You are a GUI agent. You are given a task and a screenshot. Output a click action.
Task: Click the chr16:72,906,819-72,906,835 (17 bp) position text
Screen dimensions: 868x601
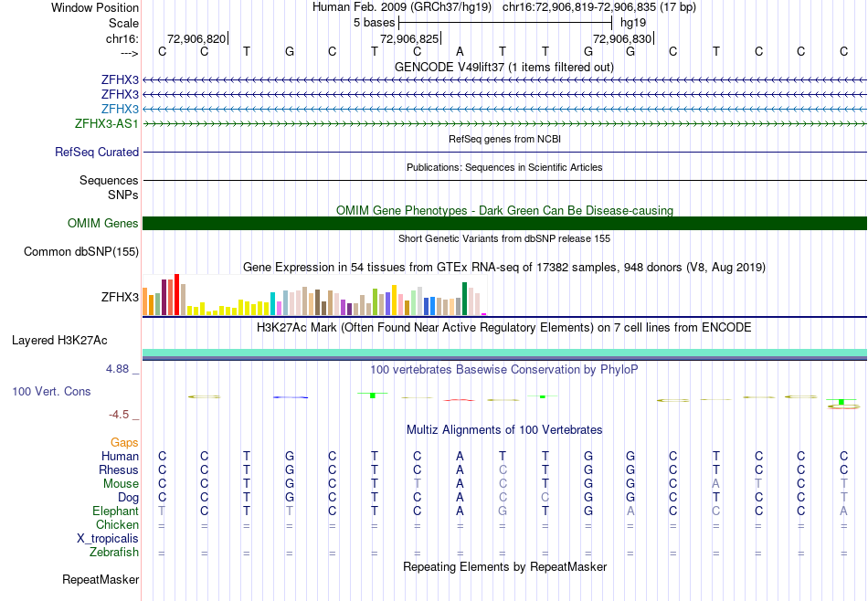point(599,7)
